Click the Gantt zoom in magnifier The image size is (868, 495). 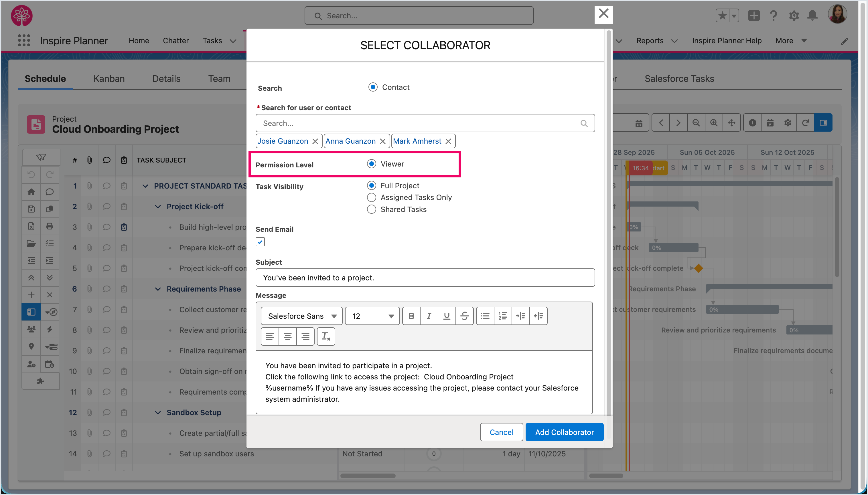[x=714, y=123]
